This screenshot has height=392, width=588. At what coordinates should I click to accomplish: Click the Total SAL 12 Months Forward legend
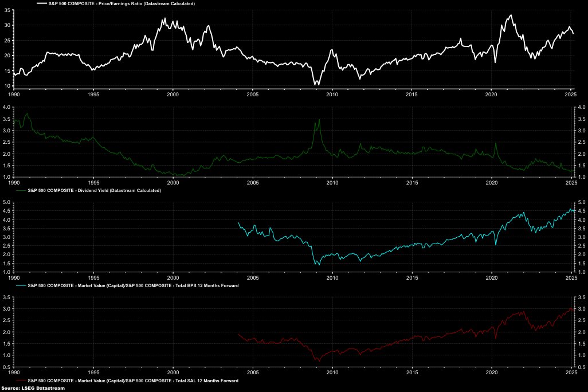pyautogui.click(x=133, y=381)
